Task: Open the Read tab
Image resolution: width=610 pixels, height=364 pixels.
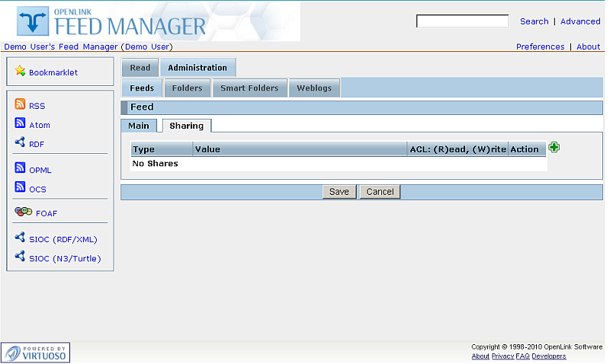Action: click(x=140, y=68)
